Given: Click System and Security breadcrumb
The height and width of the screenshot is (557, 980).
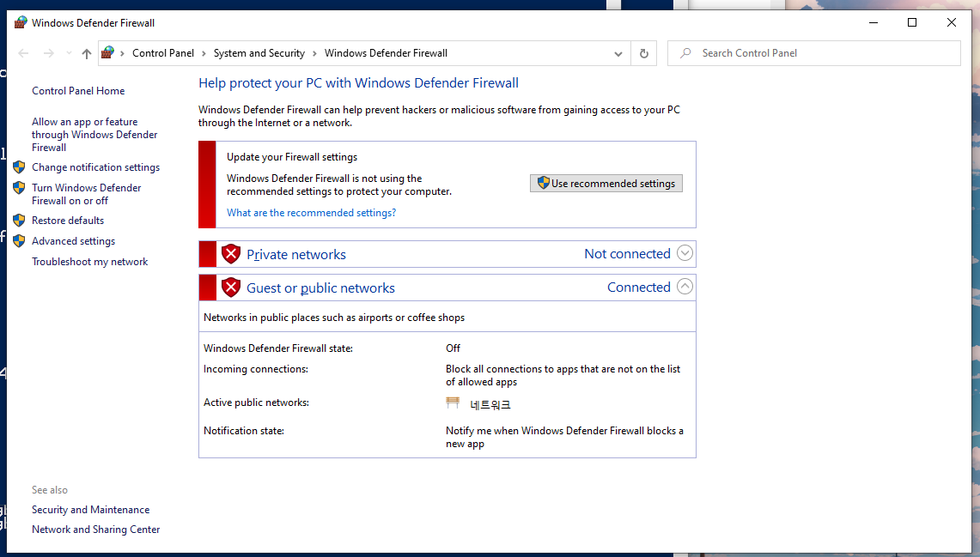Looking at the screenshot, I should click(x=259, y=53).
